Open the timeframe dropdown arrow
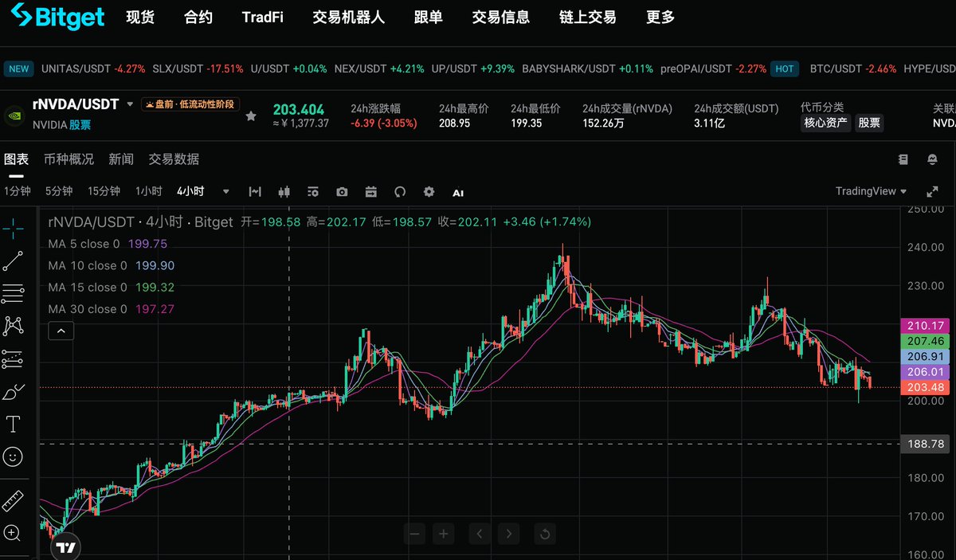The height and width of the screenshot is (560, 956). [x=226, y=192]
